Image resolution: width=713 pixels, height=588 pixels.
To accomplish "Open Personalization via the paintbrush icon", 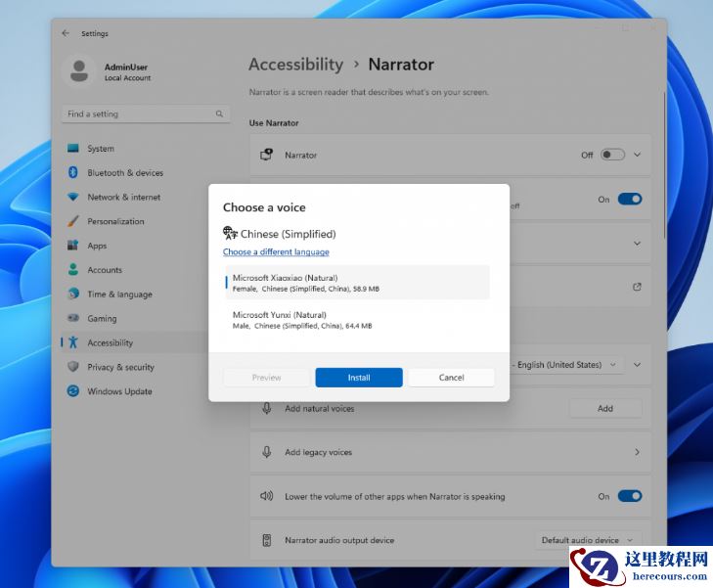I will pyautogui.click(x=73, y=221).
